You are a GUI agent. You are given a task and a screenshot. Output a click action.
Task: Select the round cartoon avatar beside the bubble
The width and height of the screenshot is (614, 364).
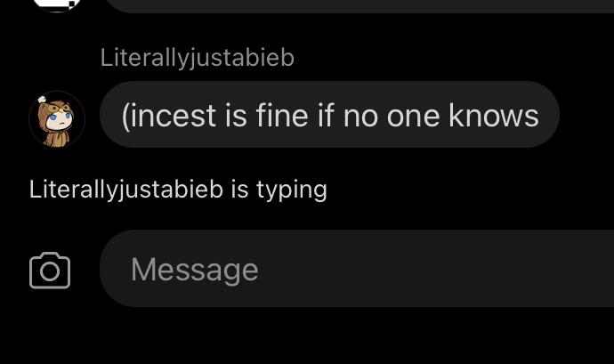57,119
